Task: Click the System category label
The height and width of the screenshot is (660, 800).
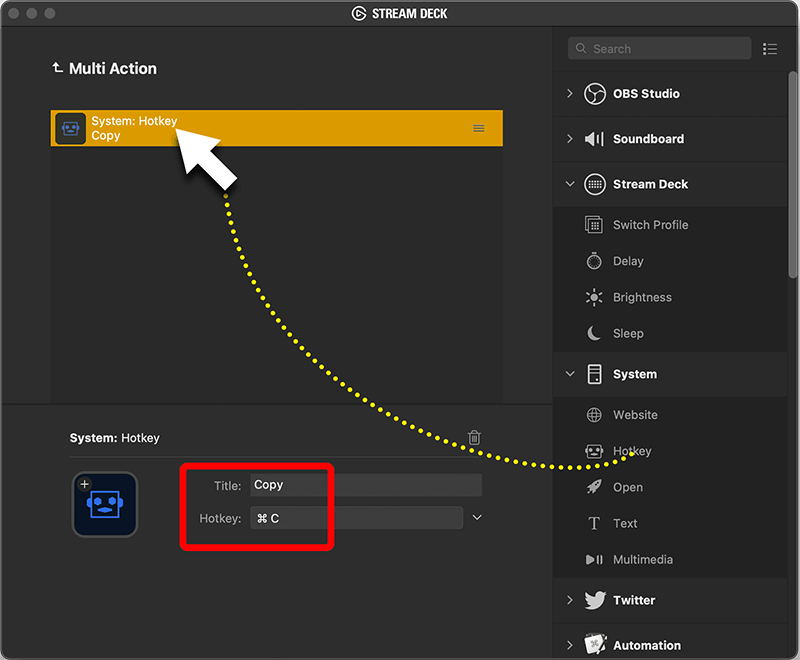Action: click(635, 374)
